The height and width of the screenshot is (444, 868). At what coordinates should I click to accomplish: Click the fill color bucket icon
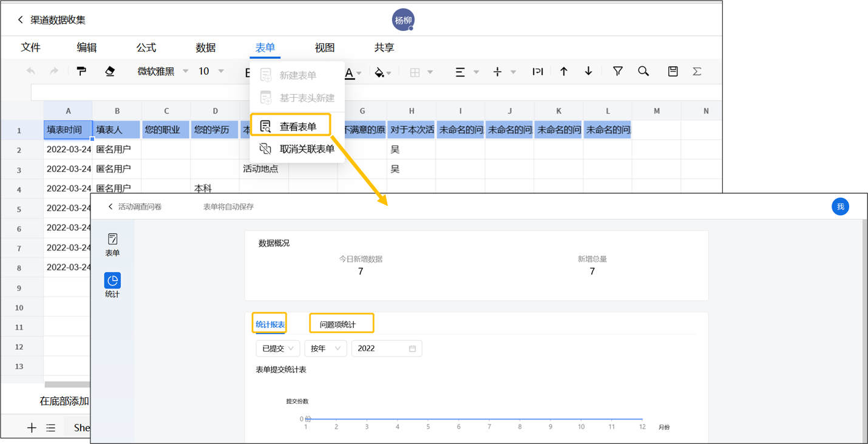pos(379,73)
